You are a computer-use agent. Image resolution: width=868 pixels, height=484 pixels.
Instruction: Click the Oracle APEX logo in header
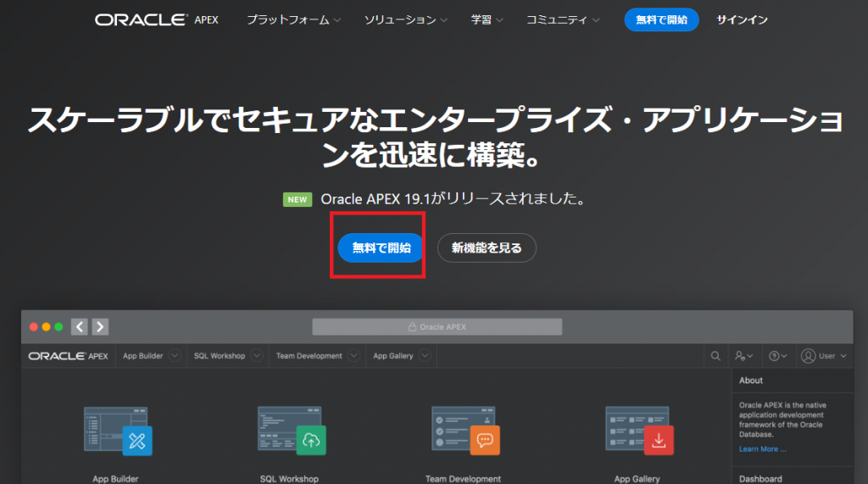pyautogui.click(x=157, y=20)
